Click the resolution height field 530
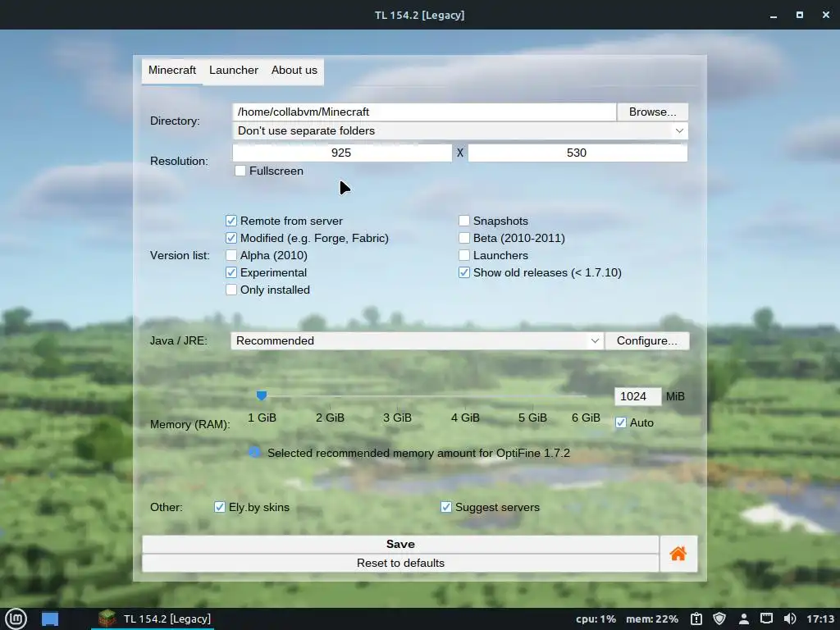The width and height of the screenshot is (840, 630). pos(577,153)
